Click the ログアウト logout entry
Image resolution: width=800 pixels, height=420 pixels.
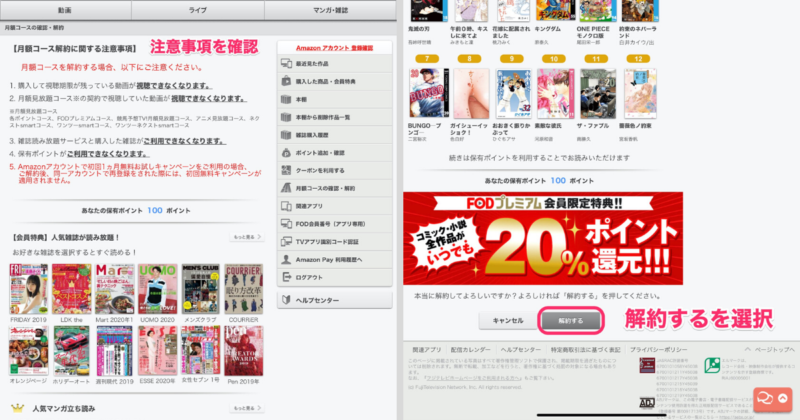335,278
